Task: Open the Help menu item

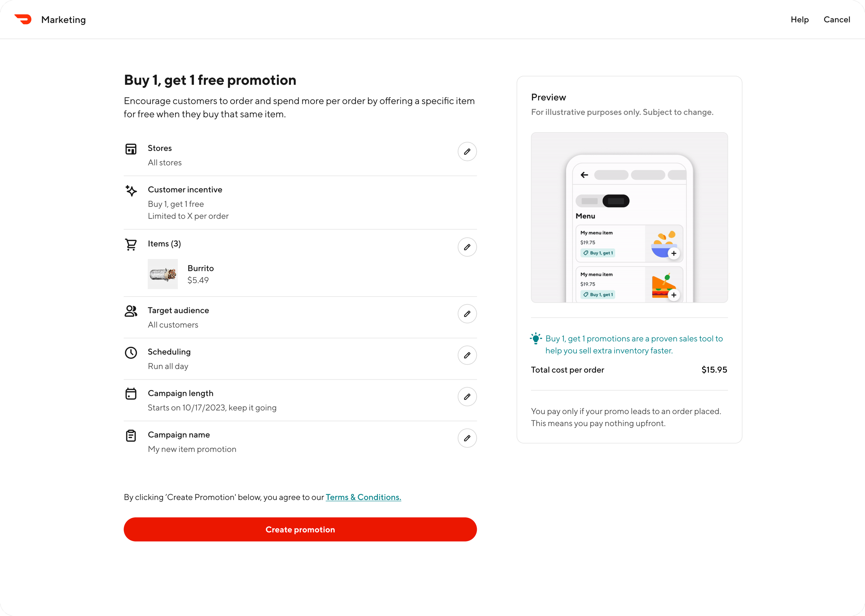Action: click(799, 19)
